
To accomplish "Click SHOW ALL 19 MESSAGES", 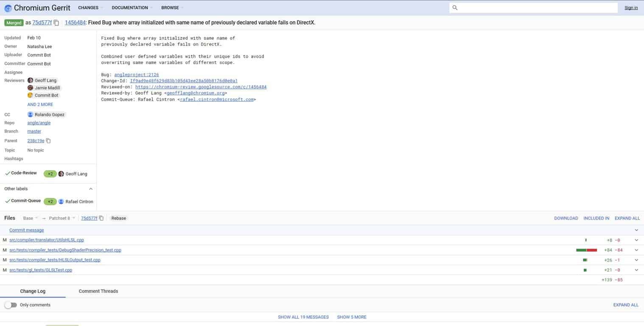I will pos(303,317).
